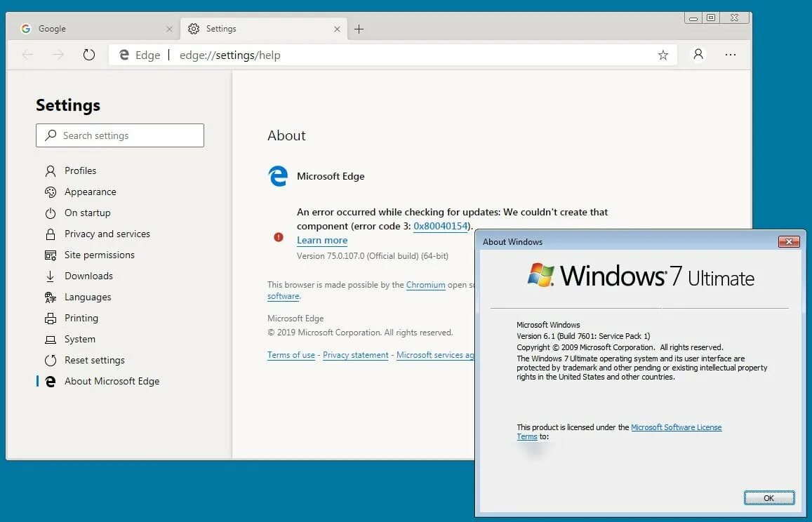This screenshot has width=812, height=522.
Task: Minimize the Edge browser window
Action: (x=693, y=18)
